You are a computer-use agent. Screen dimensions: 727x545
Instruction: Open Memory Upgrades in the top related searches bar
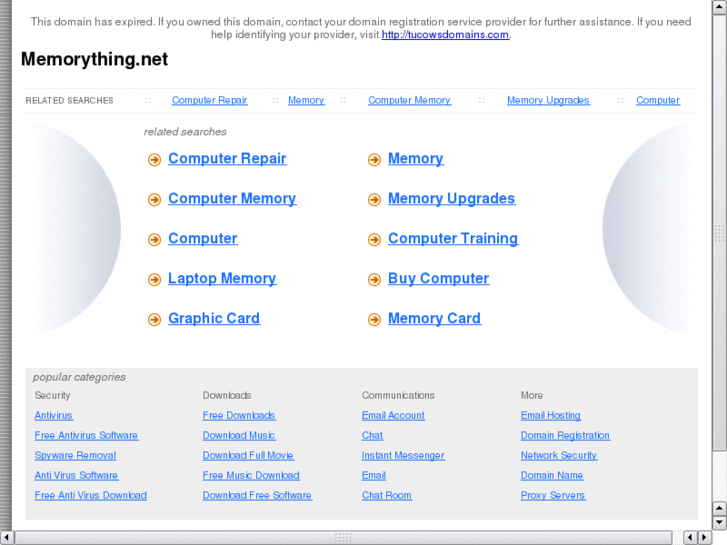pos(548,100)
